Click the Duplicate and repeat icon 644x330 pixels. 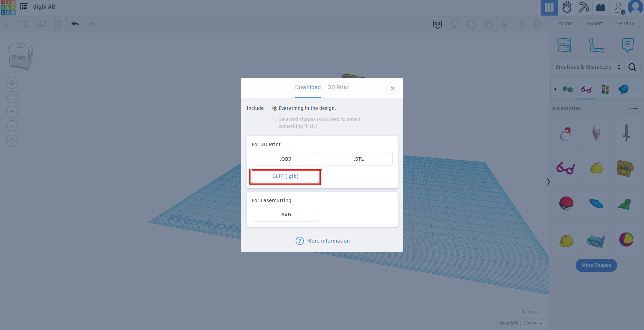tap(41, 24)
